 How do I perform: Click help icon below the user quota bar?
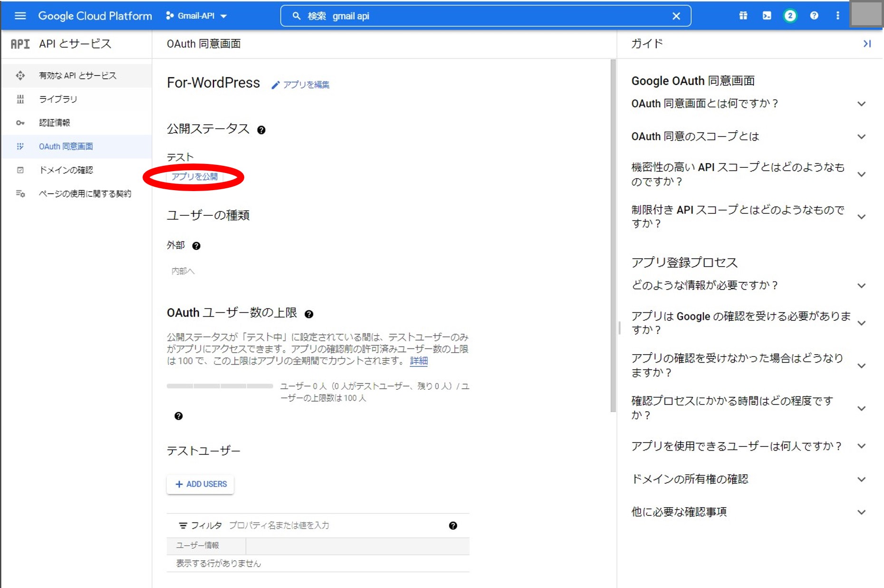point(179,416)
